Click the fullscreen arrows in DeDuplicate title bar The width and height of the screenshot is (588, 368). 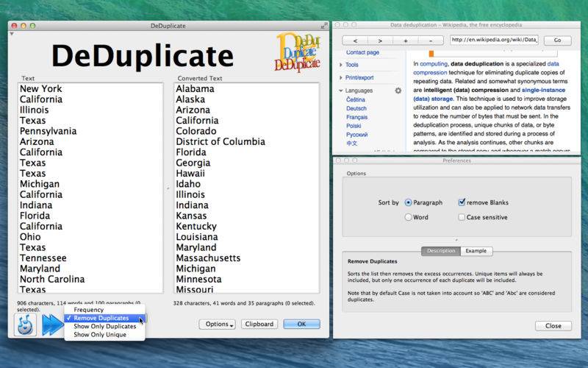[324, 26]
